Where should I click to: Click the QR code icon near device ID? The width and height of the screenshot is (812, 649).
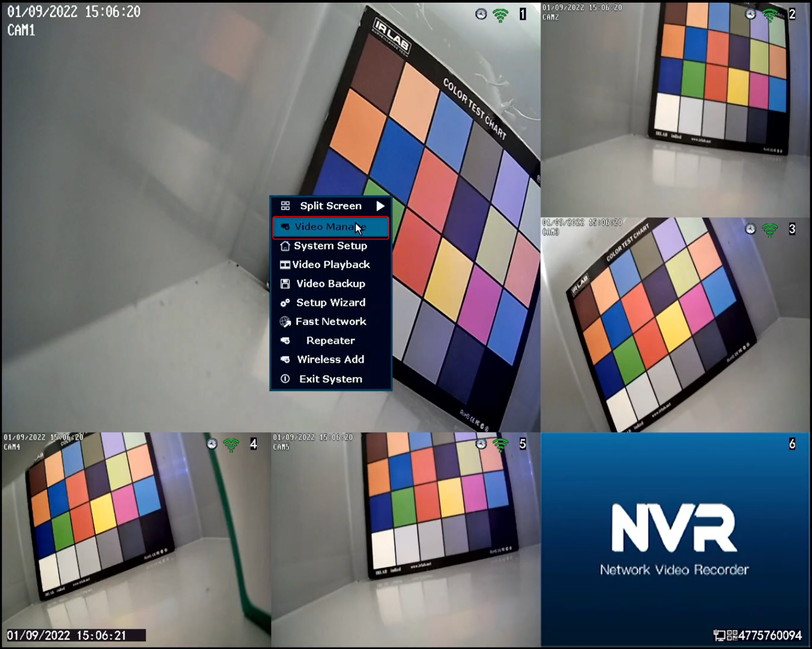point(732,636)
